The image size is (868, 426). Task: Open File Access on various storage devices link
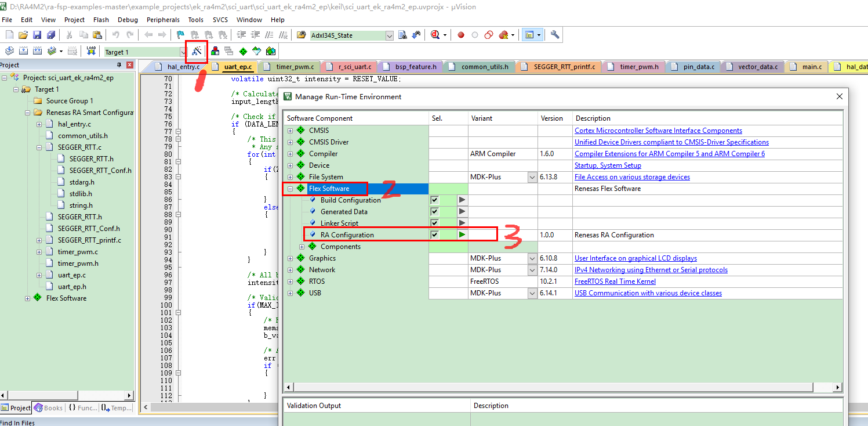pos(632,177)
